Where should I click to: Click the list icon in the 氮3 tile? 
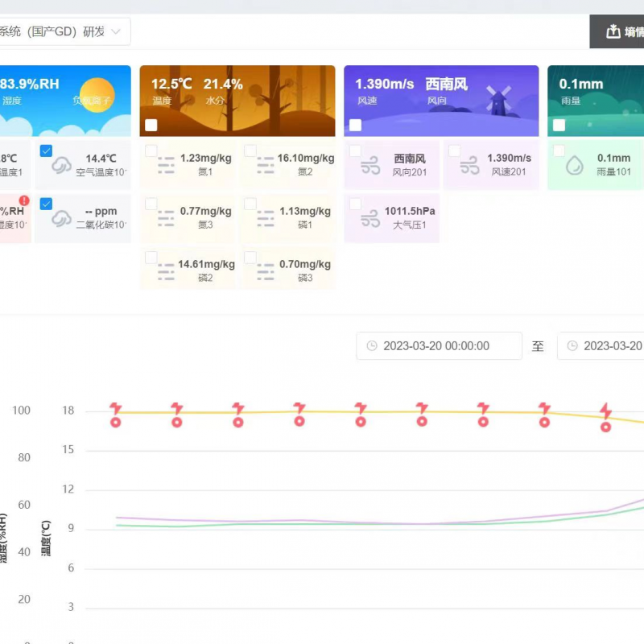(167, 218)
